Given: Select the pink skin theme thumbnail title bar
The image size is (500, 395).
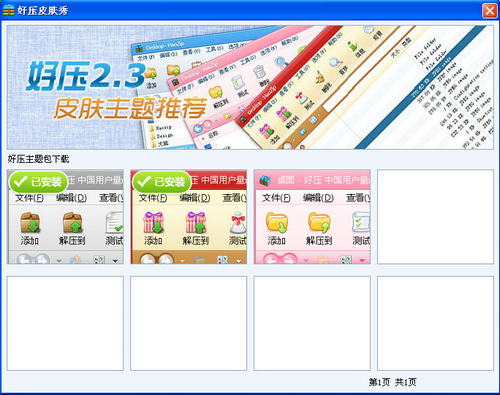Looking at the screenshot, I should click(x=312, y=180).
